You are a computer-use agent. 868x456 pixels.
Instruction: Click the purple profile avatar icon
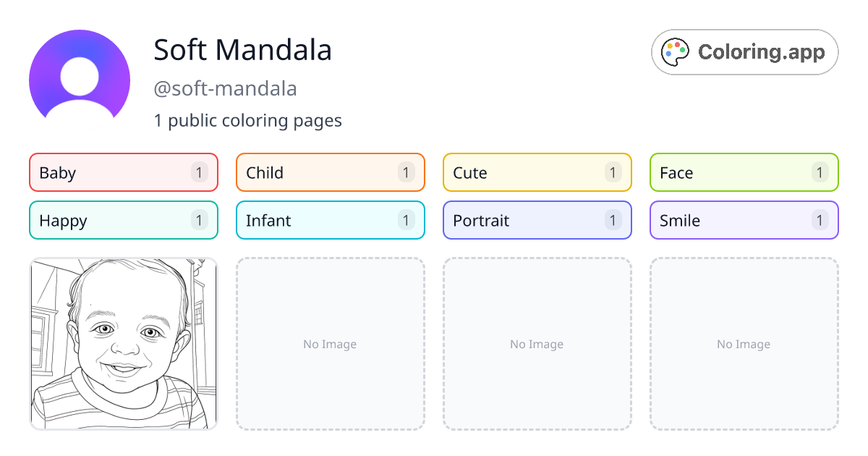click(x=80, y=74)
